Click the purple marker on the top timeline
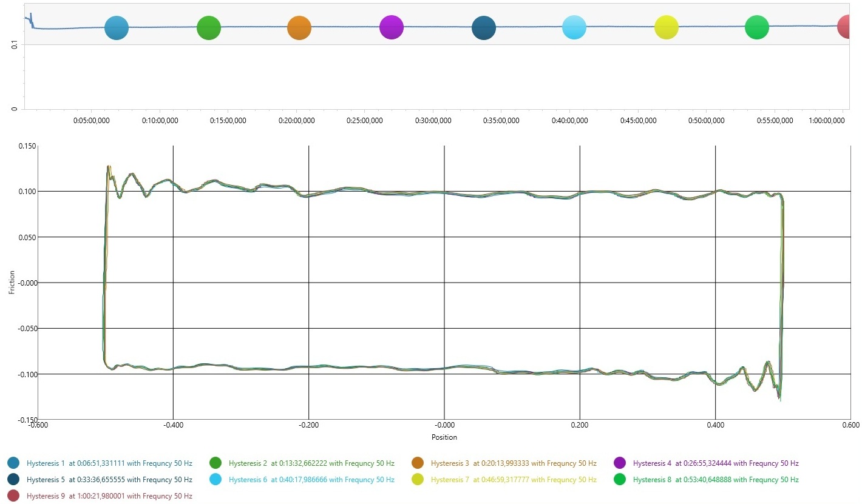Screen dimensions: 862x504 tap(391, 27)
